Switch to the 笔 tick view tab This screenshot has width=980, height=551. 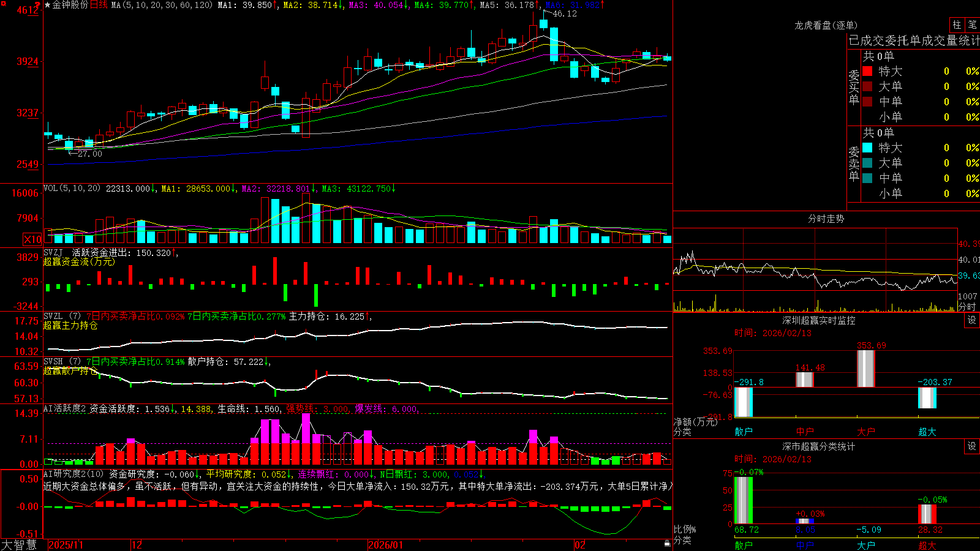[972, 25]
